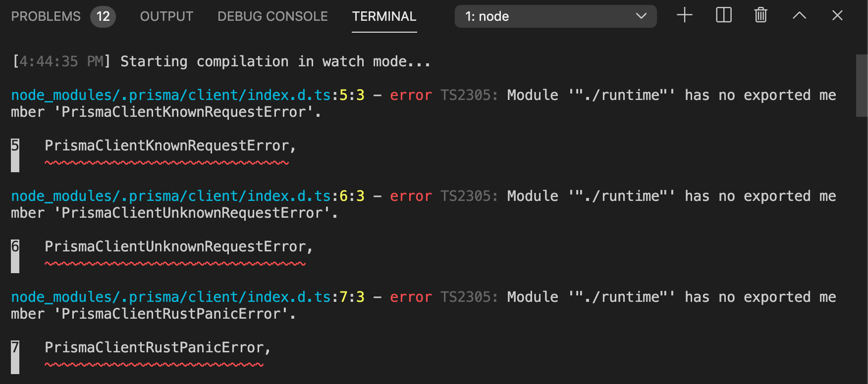
Task: Click the problem count badge showing 12
Action: (x=103, y=16)
